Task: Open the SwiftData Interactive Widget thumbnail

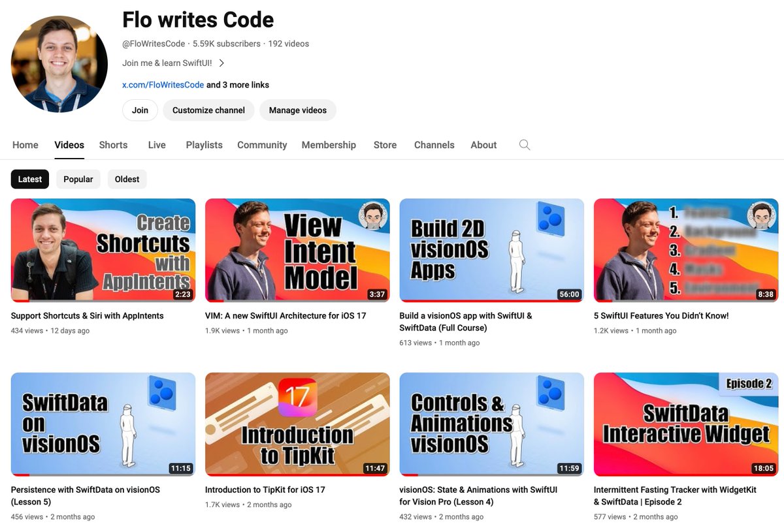Action: 686,424
